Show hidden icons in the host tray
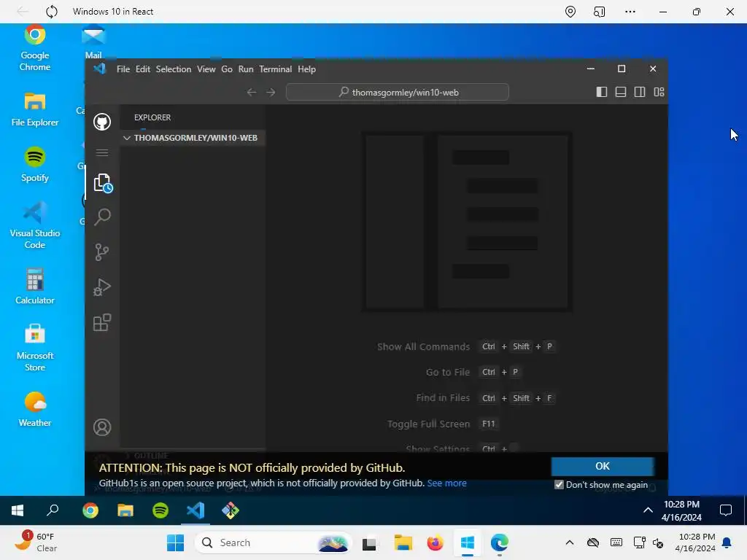Image resolution: width=747 pixels, height=560 pixels. tap(569, 542)
